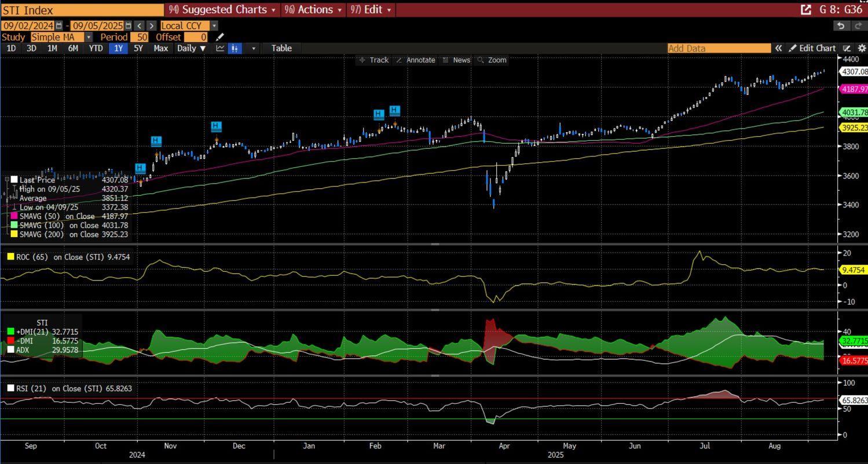
Task: Click the undo arrow icon
Action: click(841, 25)
